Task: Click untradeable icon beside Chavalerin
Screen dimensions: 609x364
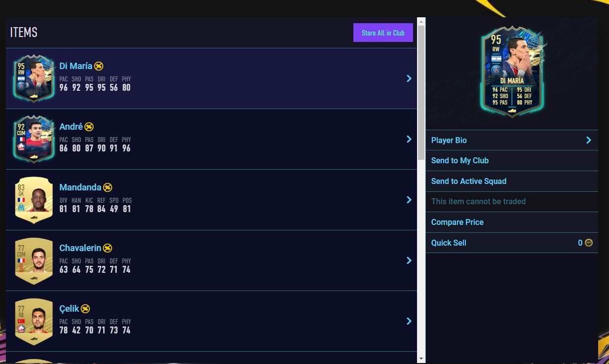Action: tap(108, 248)
